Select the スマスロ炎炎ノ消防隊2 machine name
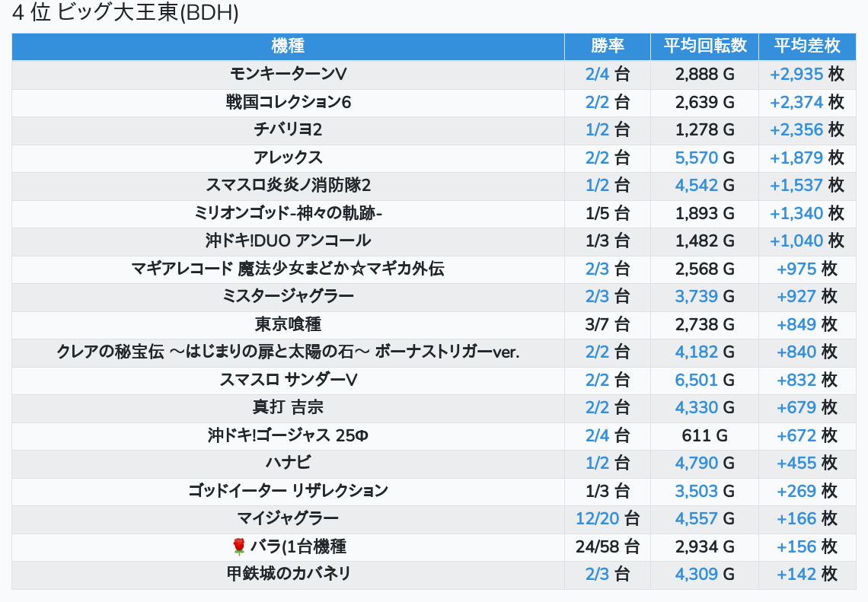The width and height of the screenshot is (868, 602). pos(288,186)
